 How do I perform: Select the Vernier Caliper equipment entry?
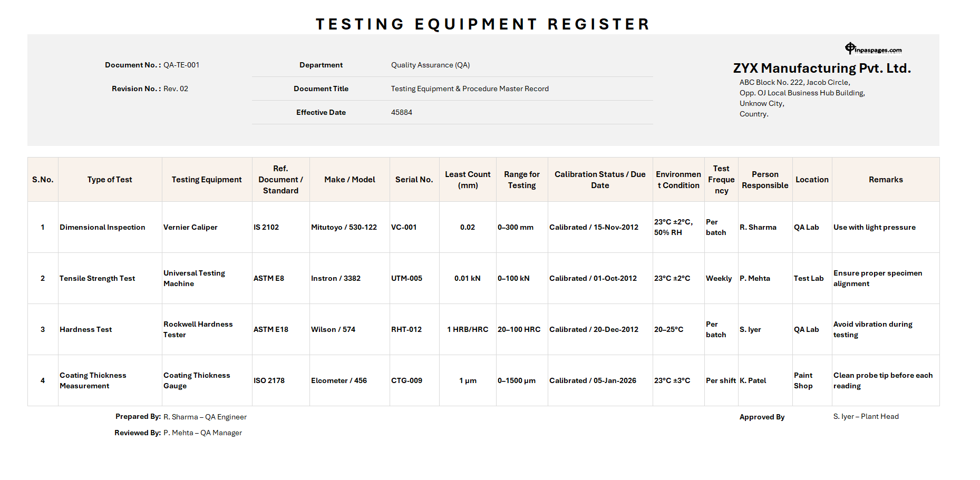click(190, 227)
